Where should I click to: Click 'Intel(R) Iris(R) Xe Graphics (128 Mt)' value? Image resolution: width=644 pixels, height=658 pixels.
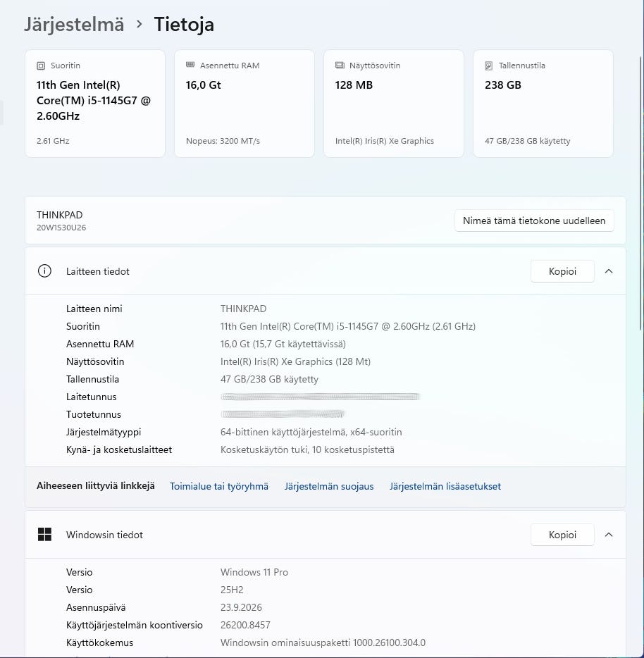(295, 361)
